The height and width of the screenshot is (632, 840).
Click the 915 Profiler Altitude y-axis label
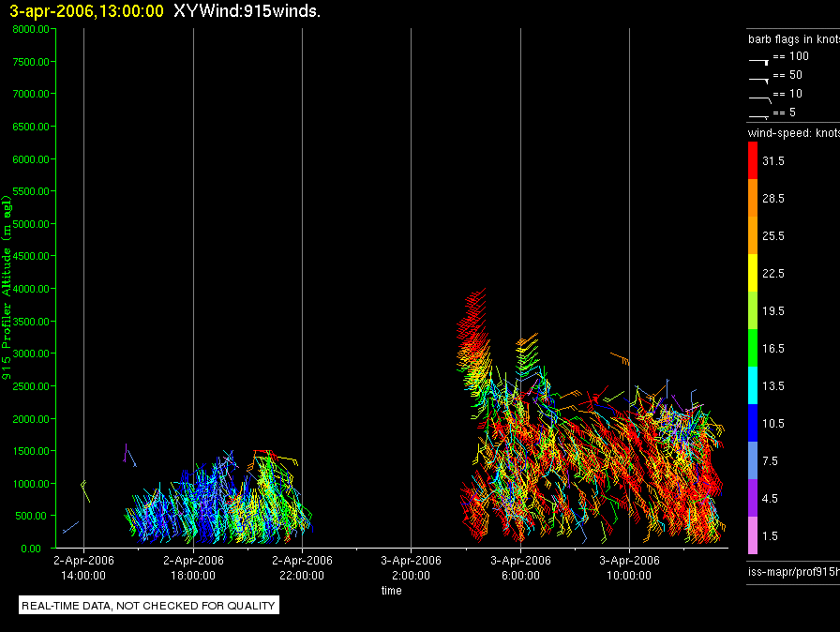pyautogui.click(x=7, y=287)
